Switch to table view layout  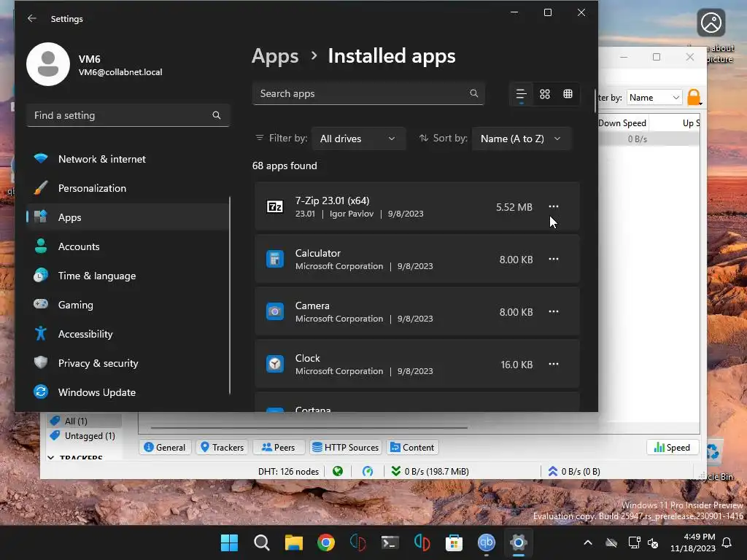568,94
